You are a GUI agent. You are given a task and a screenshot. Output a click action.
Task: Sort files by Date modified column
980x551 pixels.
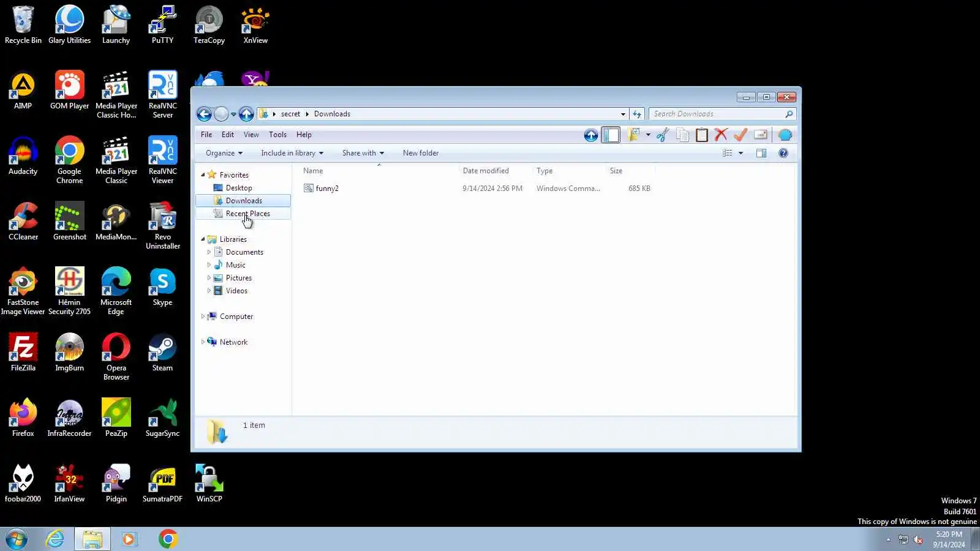pyautogui.click(x=495, y=171)
